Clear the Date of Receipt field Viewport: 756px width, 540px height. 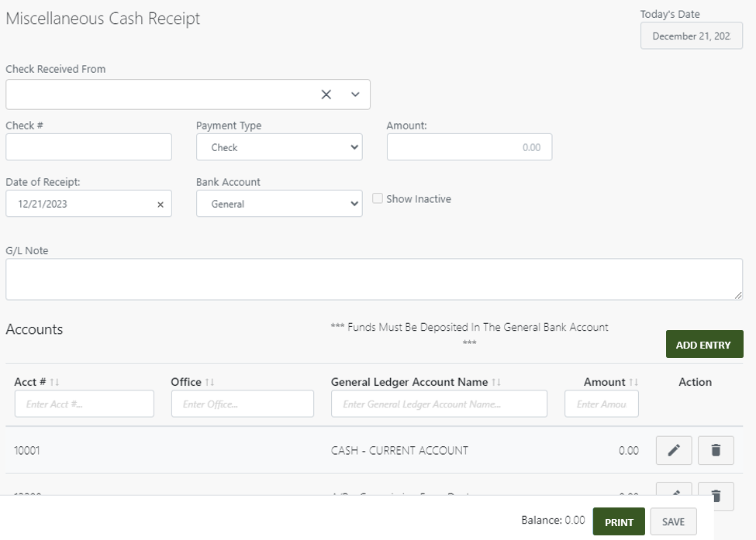pyautogui.click(x=161, y=204)
